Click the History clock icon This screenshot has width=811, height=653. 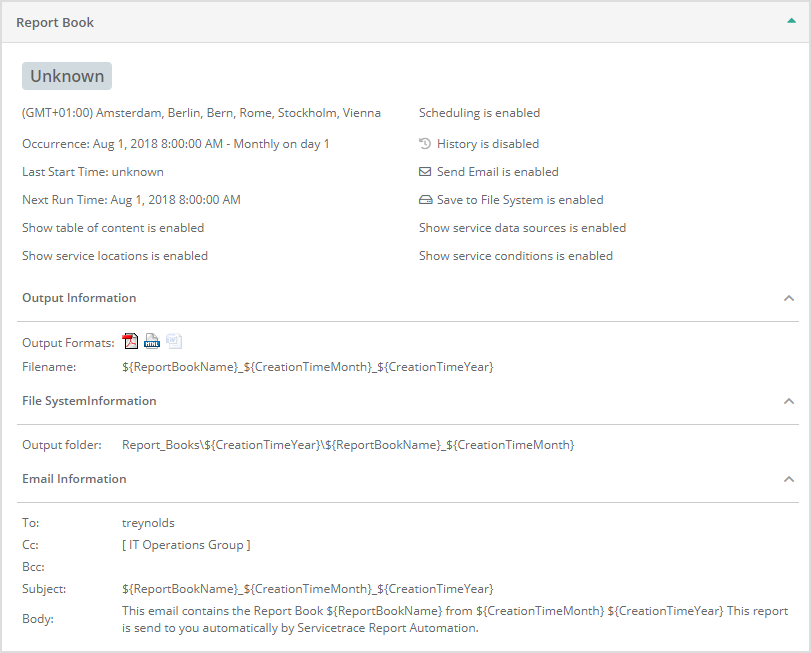coord(425,144)
